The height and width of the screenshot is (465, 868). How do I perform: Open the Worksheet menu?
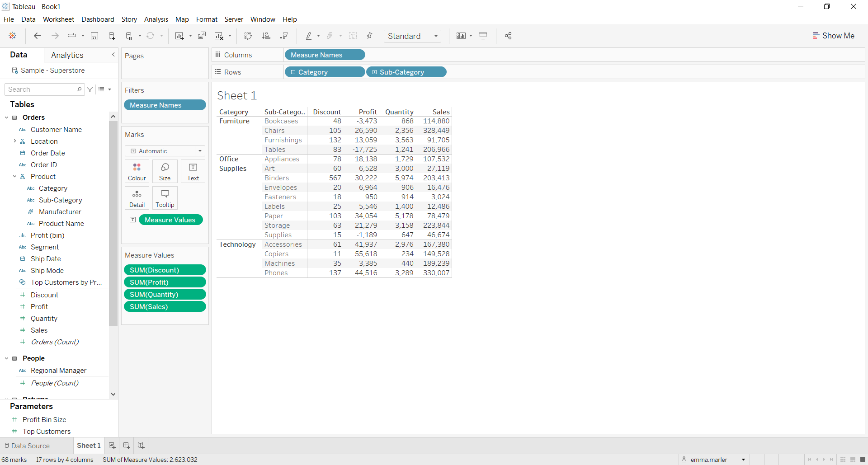pyautogui.click(x=58, y=19)
